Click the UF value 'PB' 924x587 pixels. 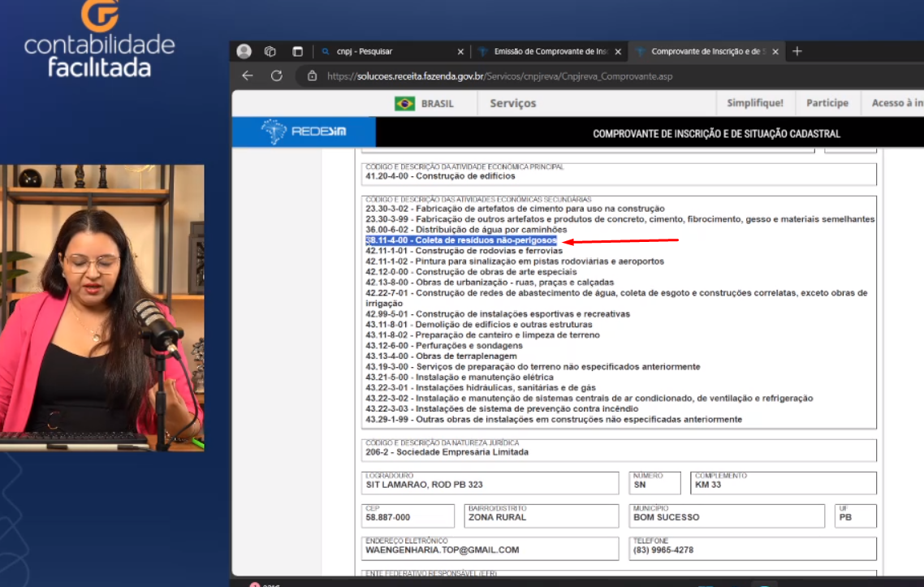(845, 517)
